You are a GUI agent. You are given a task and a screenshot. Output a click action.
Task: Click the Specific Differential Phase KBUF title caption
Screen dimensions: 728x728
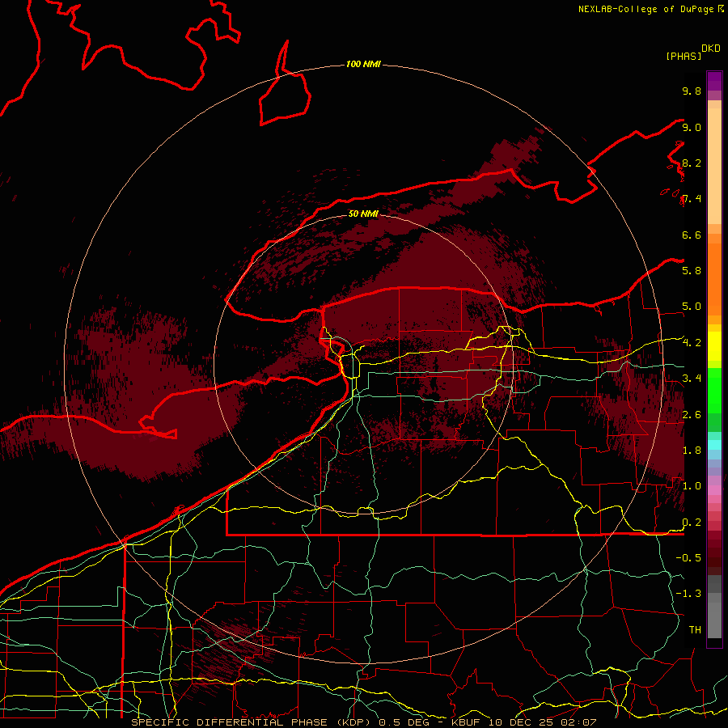(363, 722)
